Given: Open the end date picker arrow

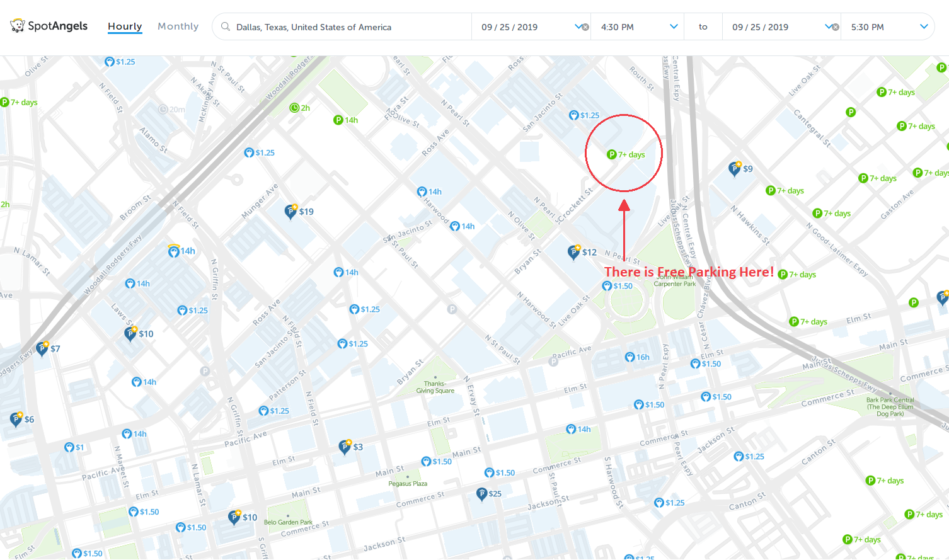Looking at the screenshot, I should coord(829,26).
